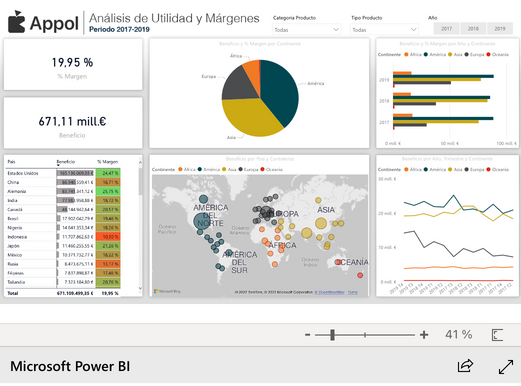Click the zoom in plus icon
Viewport: 521px width, 386px height.
[424, 334]
